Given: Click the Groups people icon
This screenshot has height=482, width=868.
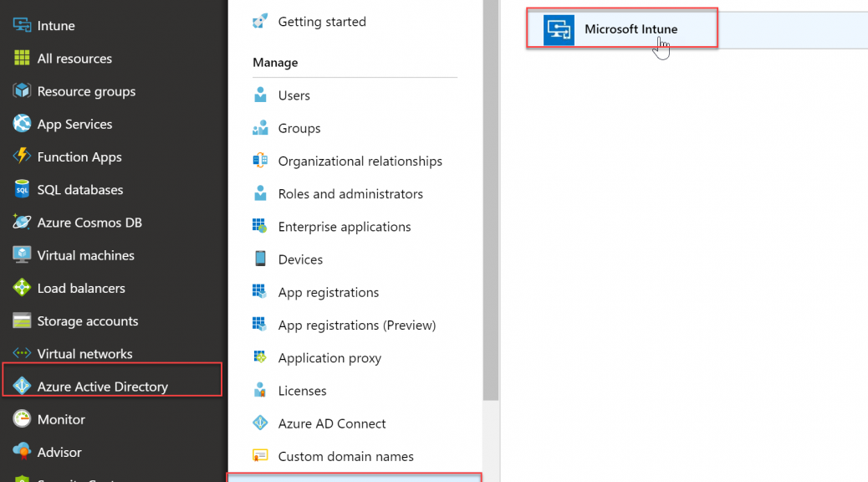Looking at the screenshot, I should pyautogui.click(x=260, y=128).
